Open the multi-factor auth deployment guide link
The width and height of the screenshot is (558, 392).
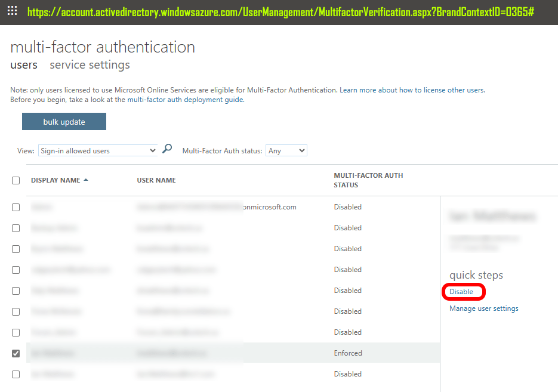click(x=185, y=100)
